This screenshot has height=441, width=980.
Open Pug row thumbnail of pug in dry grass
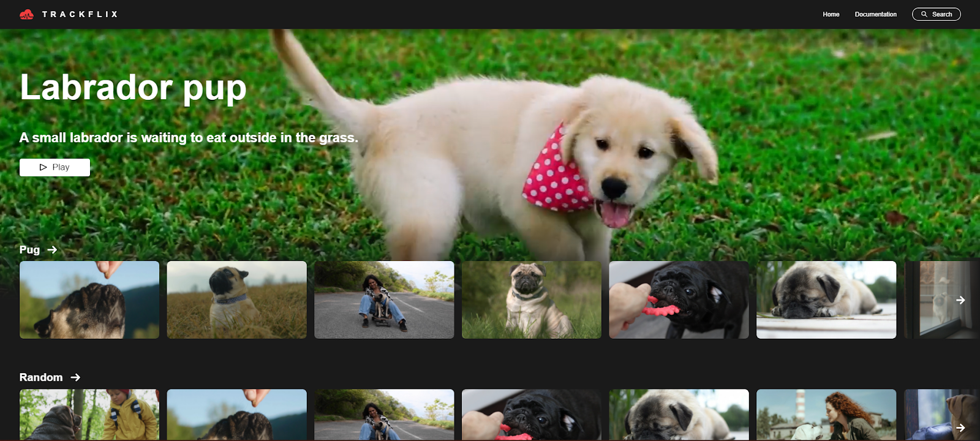coord(236,300)
